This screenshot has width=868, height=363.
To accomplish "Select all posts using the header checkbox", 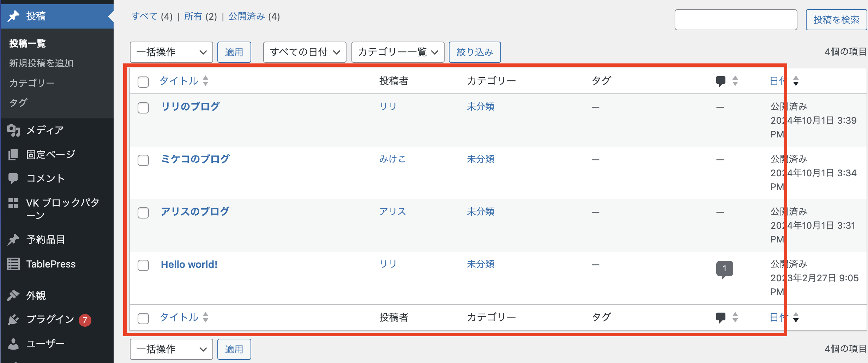I will point(143,82).
